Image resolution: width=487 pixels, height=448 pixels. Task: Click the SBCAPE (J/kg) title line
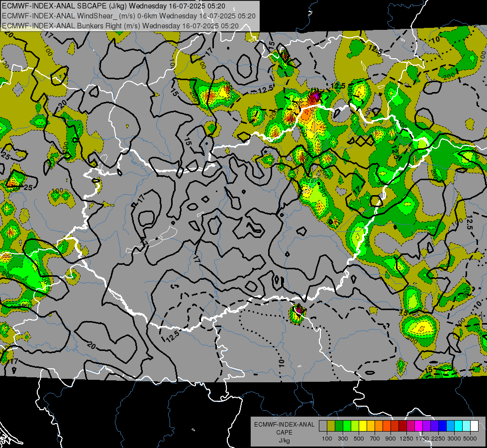pos(114,6)
